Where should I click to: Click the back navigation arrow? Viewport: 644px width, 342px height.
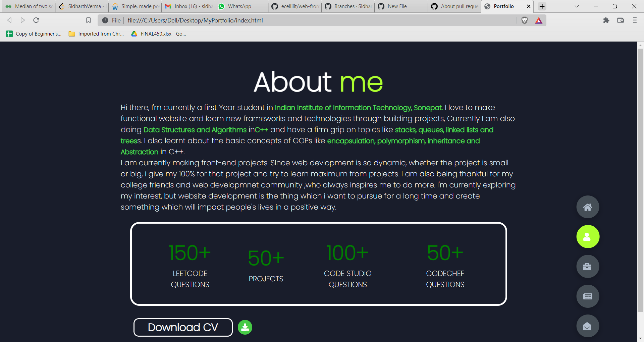click(9, 20)
